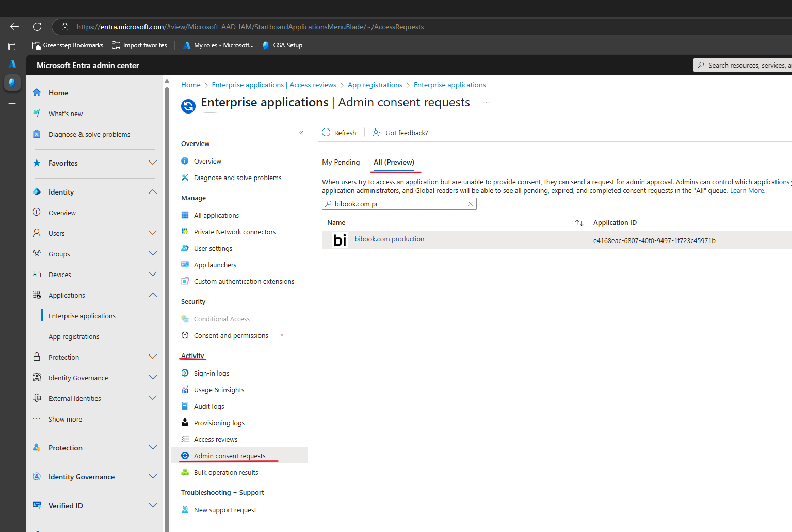
Task: Click the Got feedback? button
Action: [401, 133]
